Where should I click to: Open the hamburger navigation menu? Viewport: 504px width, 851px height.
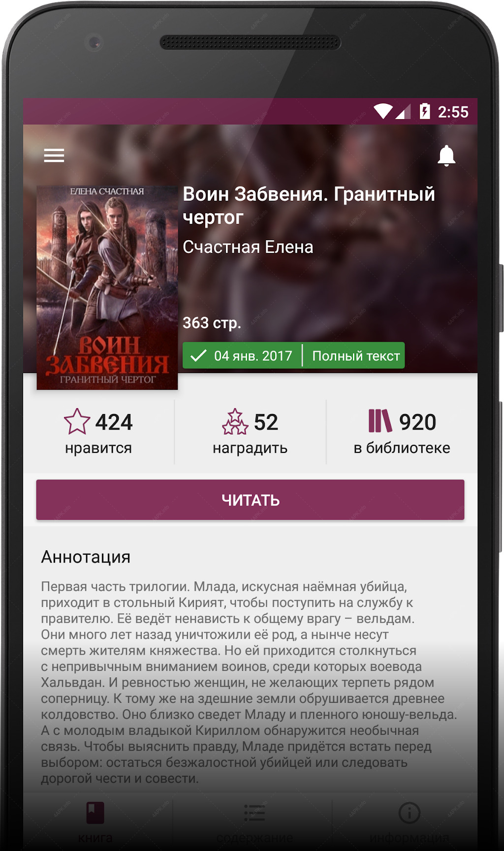pos(54,156)
